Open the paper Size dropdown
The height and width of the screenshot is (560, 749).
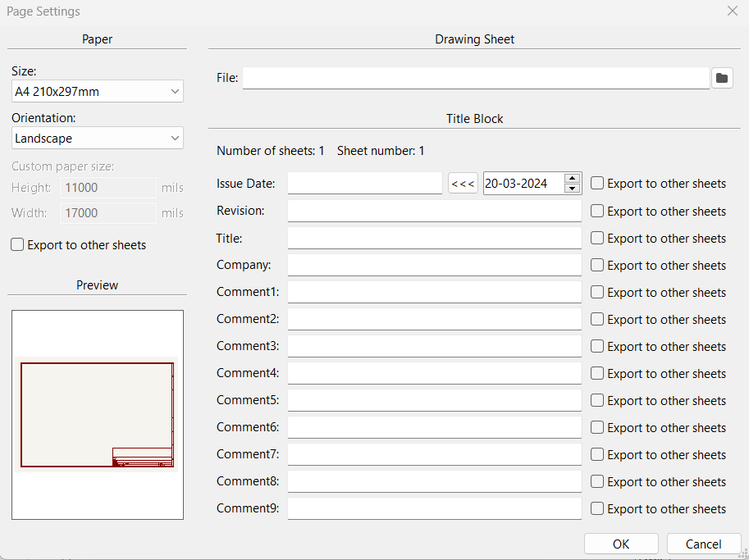(x=98, y=91)
